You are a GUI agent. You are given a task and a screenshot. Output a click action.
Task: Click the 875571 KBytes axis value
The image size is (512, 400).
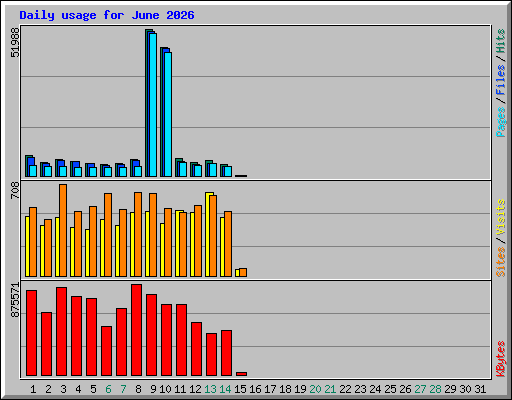(15, 300)
